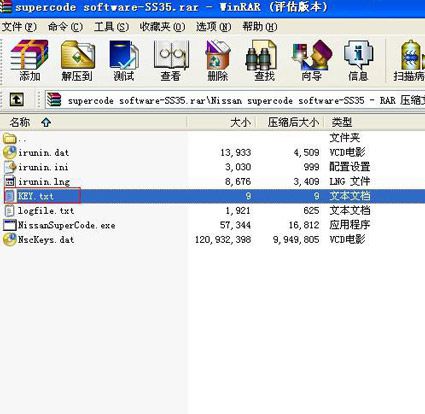Click type 文件夹 of parent folder row
Viewport: 425px width, 414px height.
[345, 138]
